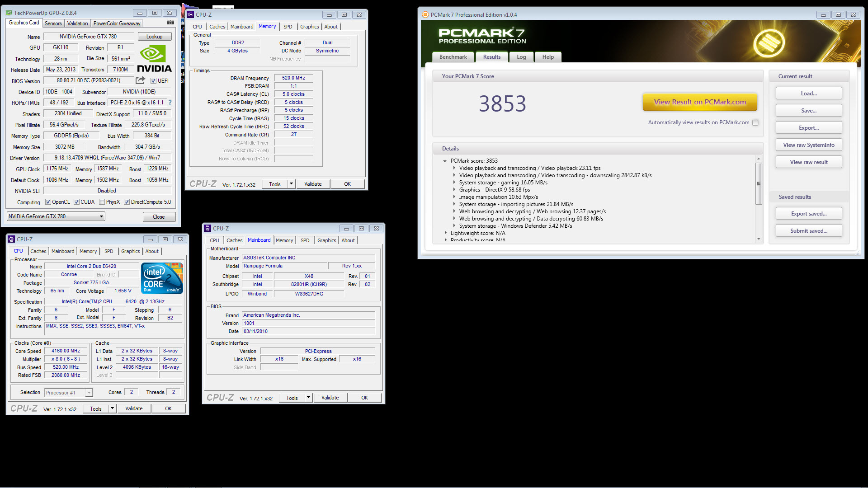This screenshot has width=868, height=488.
Task: Click the Core Speed 4160.00 MHz value
Action: click(66, 351)
